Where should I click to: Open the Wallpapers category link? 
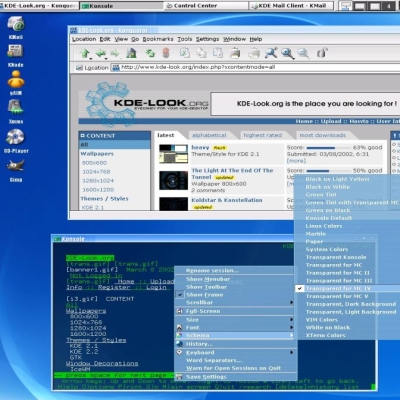97,154
